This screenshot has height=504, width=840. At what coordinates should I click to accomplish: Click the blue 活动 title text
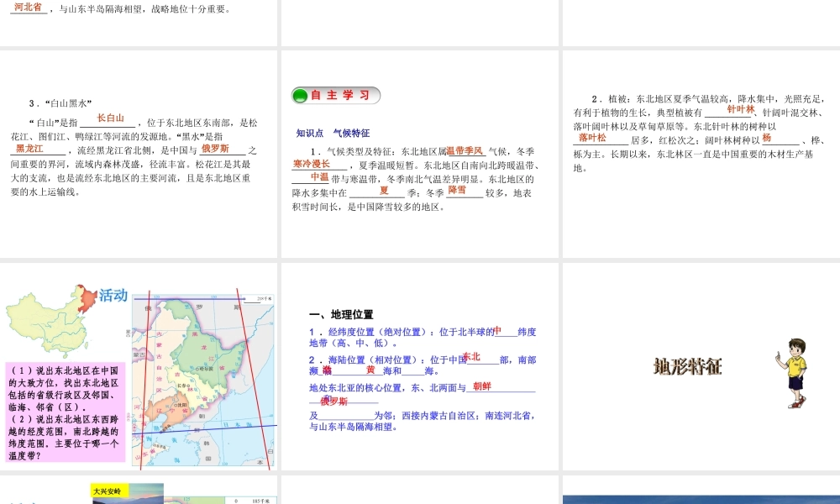coord(113,295)
